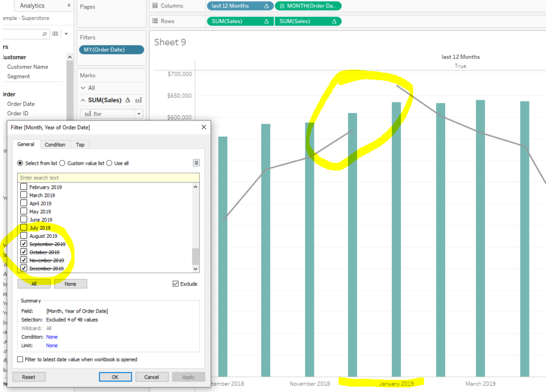Confirm the filter with OK
This screenshot has width=546, height=392.
click(x=115, y=377)
